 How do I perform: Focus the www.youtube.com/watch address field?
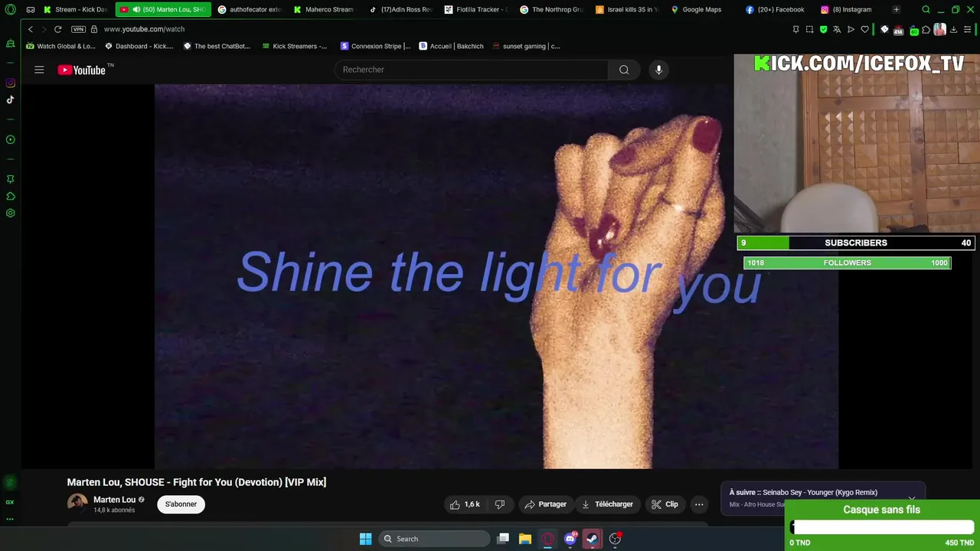tap(144, 29)
